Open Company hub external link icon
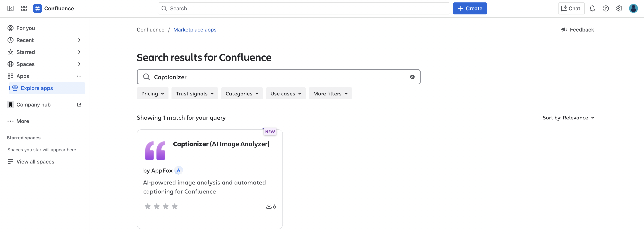 [79, 105]
